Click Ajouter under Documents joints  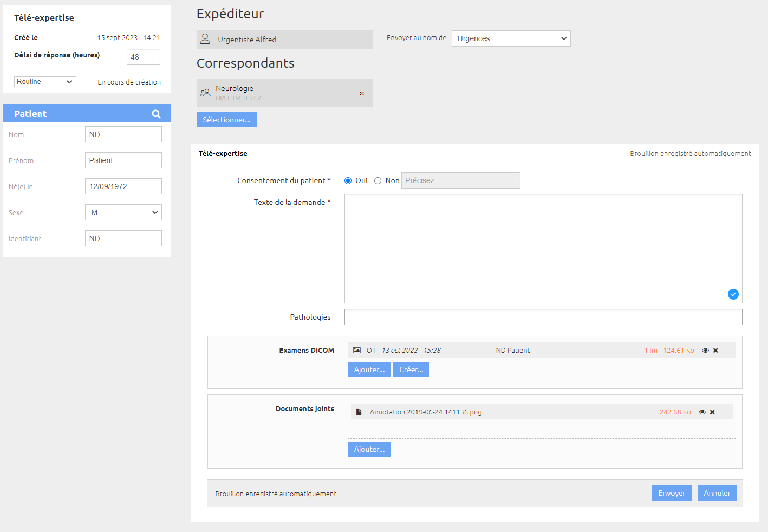tap(369, 449)
